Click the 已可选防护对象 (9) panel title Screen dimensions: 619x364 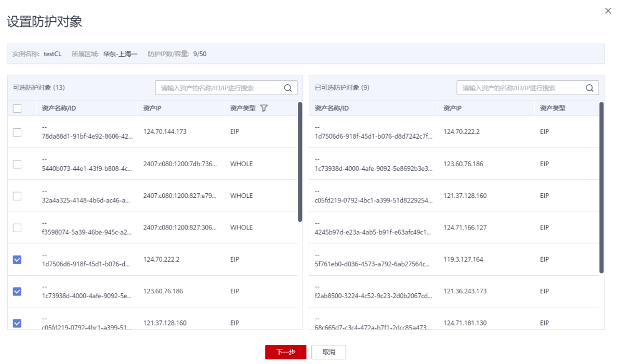(342, 88)
